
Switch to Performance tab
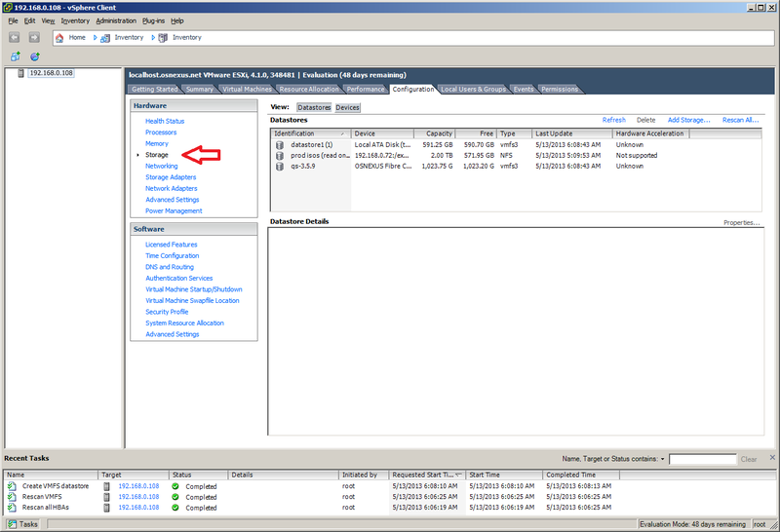(x=366, y=90)
